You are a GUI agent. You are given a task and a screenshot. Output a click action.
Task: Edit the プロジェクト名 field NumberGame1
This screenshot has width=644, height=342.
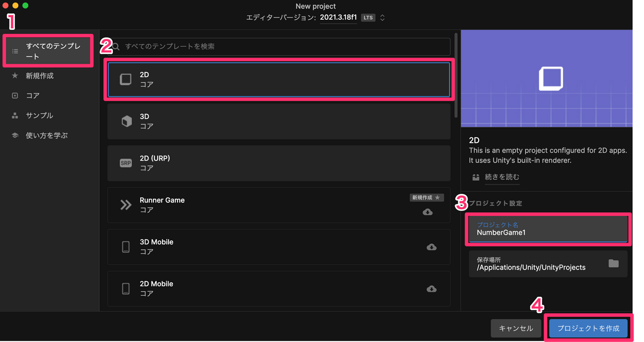548,229
